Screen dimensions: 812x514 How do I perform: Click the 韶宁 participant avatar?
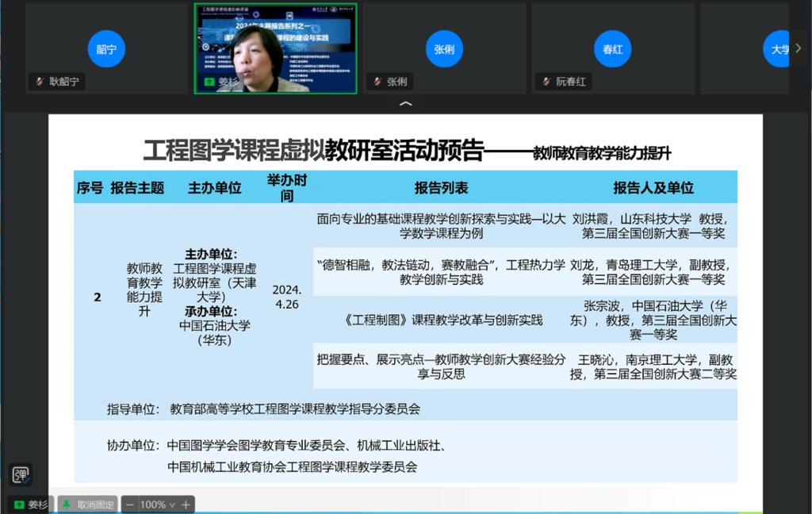[106, 49]
